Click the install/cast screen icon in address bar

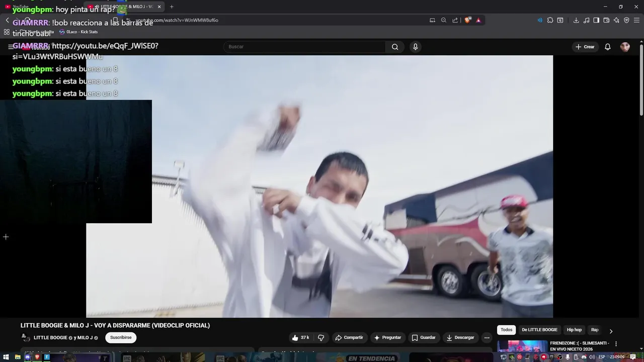pyautogui.click(x=432, y=20)
